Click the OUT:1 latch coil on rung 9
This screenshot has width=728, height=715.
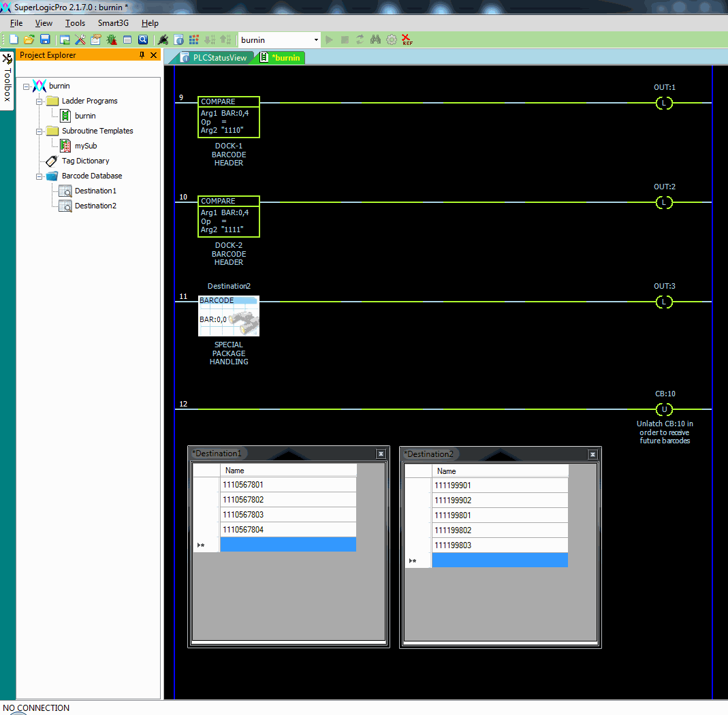tap(664, 104)
